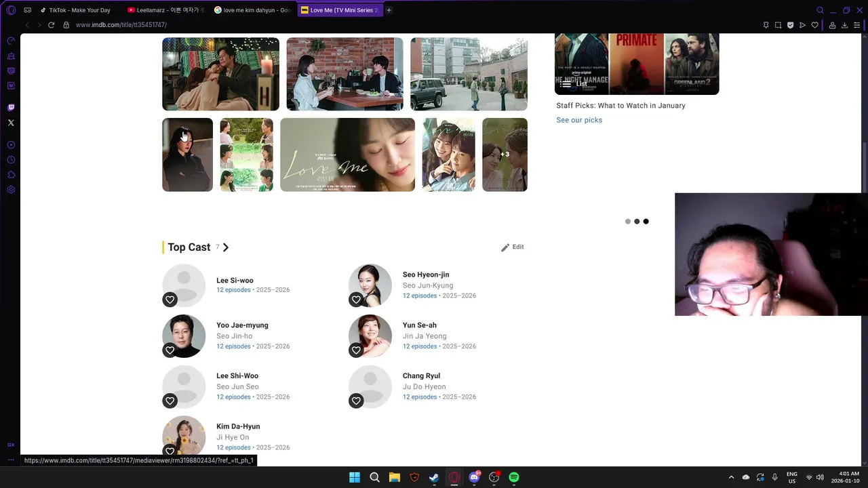Open settings gear in sidebar
The width and height of the screenshot is (868, 488).
[11, 190]
